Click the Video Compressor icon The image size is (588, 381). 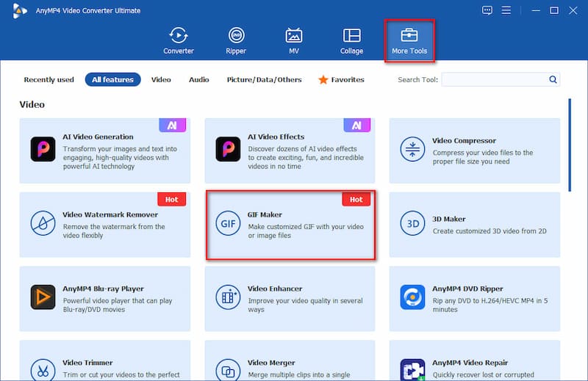[x=412, y=149]
